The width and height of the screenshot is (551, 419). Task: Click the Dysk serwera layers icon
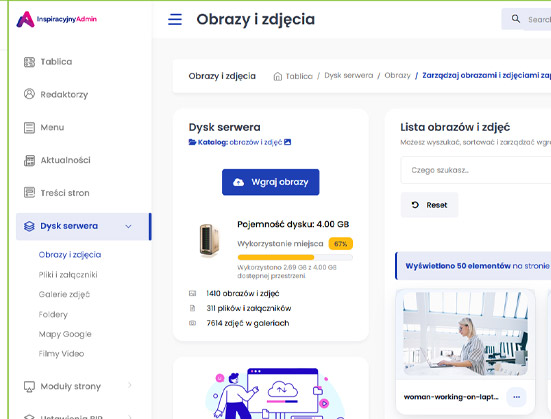pos(29,226)
